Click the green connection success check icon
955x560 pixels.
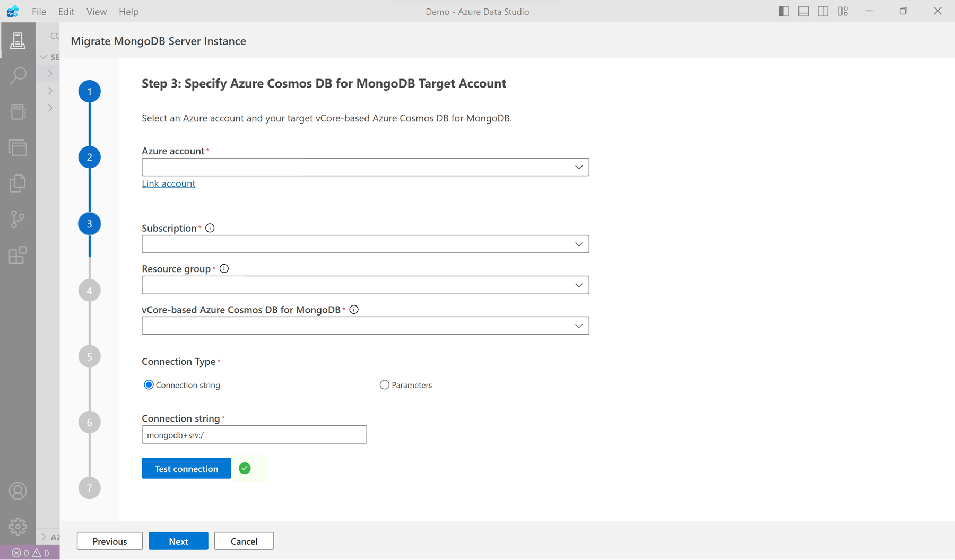[x=245, y=468]
